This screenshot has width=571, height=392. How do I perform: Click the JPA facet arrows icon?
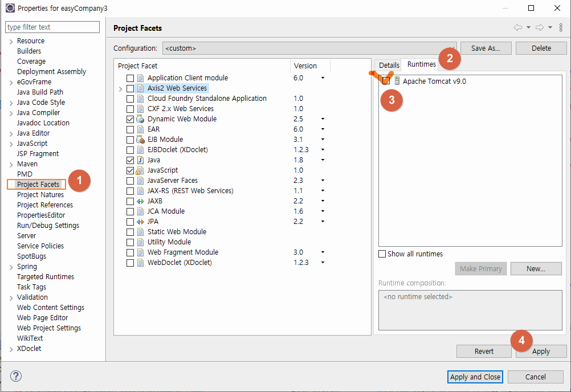(140, 222)
